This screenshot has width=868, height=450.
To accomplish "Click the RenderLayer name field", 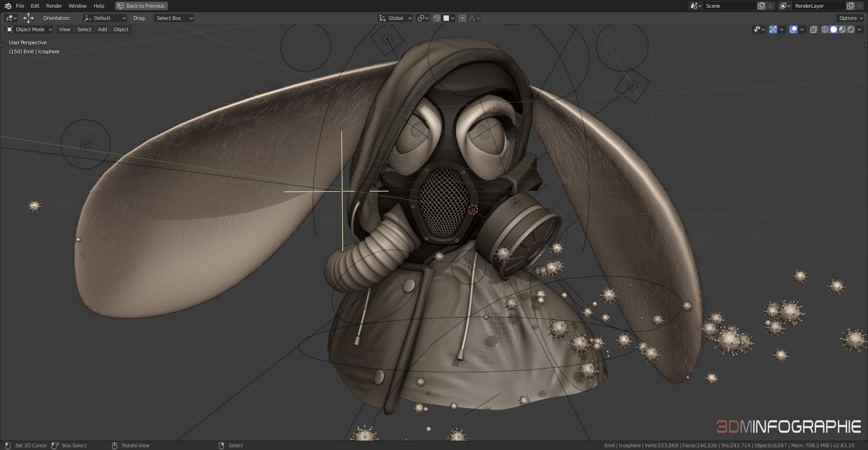I will pos(818,6).
